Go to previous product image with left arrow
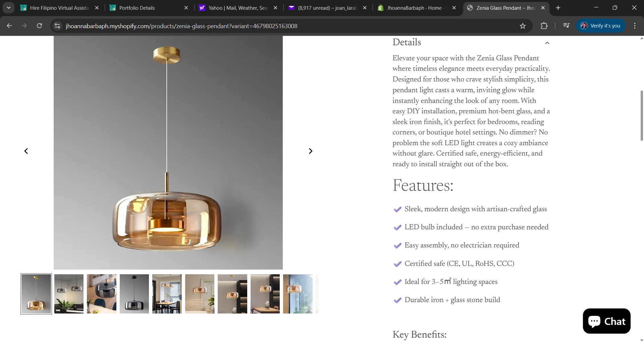644x342 pixels. click(26, 151)
